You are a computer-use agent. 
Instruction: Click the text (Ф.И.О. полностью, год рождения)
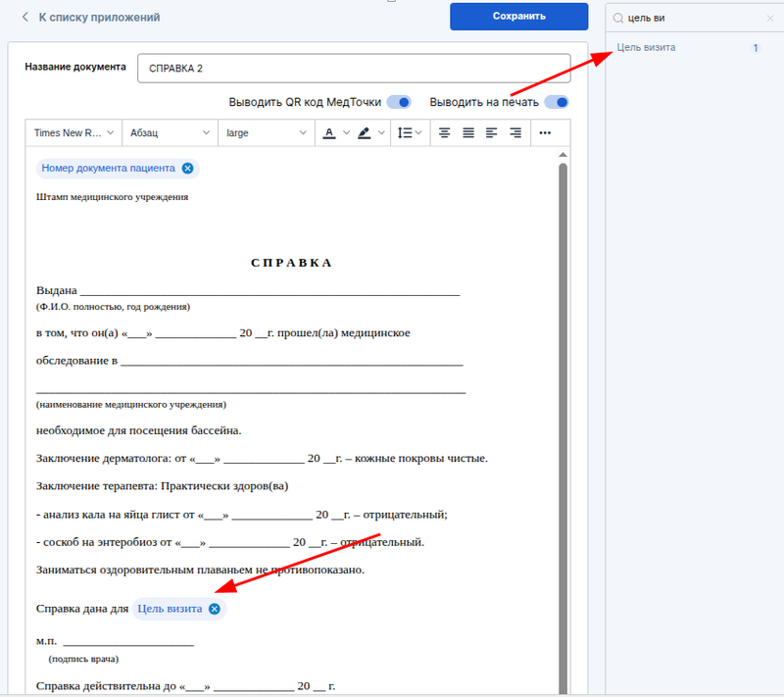point(113,307)
